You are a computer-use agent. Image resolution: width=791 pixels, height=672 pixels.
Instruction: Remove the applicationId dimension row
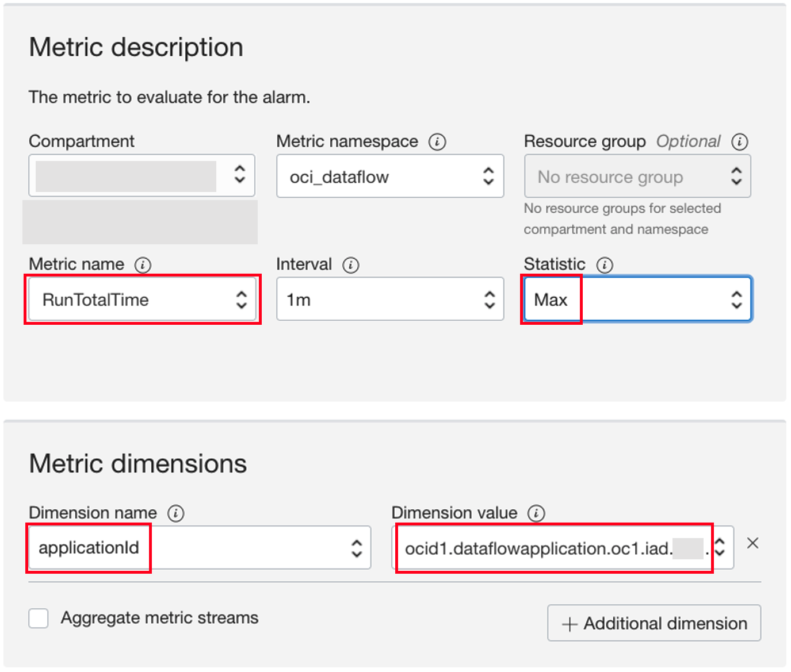(752, 543)
